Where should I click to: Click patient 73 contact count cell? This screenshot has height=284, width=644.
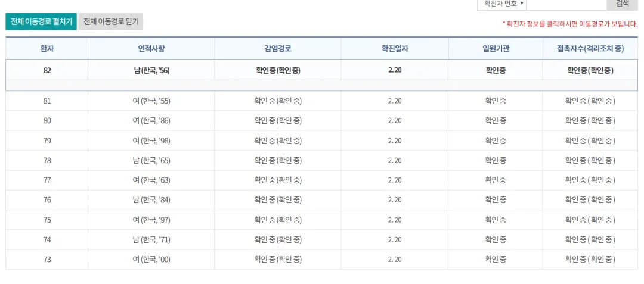pos(590,260)
